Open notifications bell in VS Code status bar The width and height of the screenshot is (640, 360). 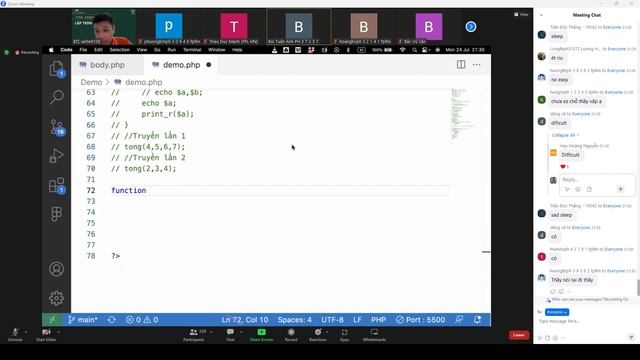click(477, 320)
